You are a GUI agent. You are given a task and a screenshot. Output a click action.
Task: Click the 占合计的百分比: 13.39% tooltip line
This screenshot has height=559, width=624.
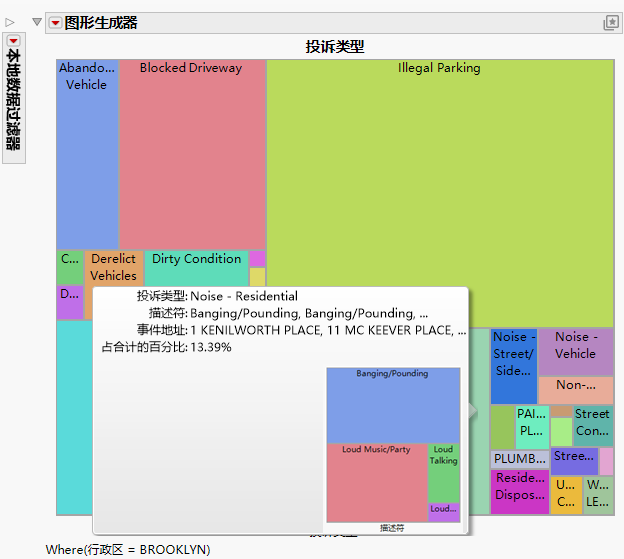click(166, 347)
